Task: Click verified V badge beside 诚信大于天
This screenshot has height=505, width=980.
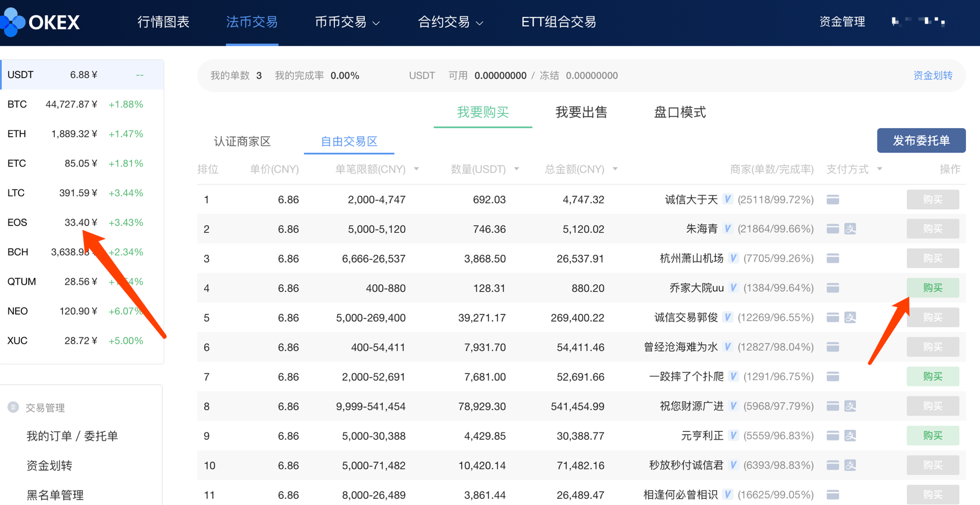Action: coord(728,199)
